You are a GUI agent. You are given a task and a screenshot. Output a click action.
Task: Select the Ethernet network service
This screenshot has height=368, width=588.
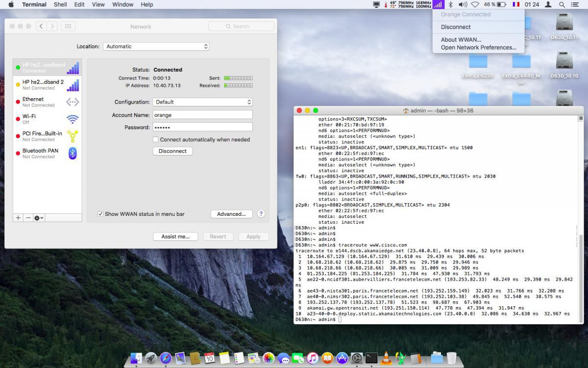tap(47, 102)
